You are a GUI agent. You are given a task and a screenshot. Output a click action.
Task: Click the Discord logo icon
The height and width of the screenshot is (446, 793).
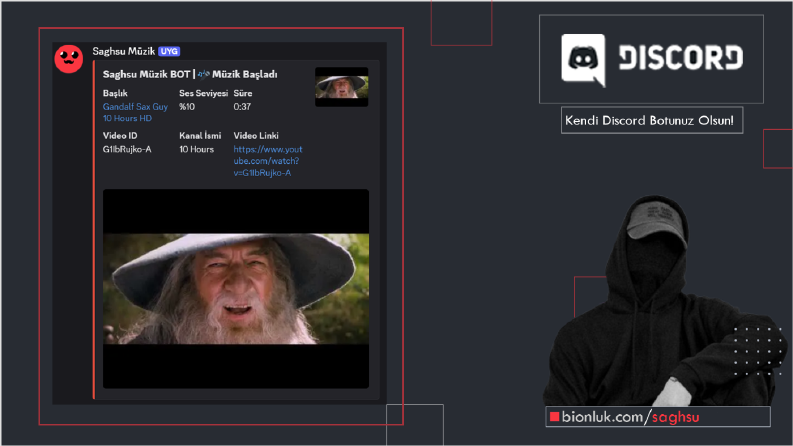point(583,60)
